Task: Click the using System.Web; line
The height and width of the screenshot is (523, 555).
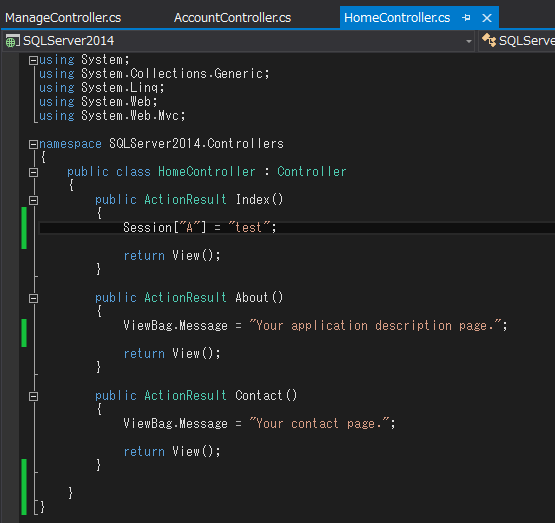Action: pos(98,102)
